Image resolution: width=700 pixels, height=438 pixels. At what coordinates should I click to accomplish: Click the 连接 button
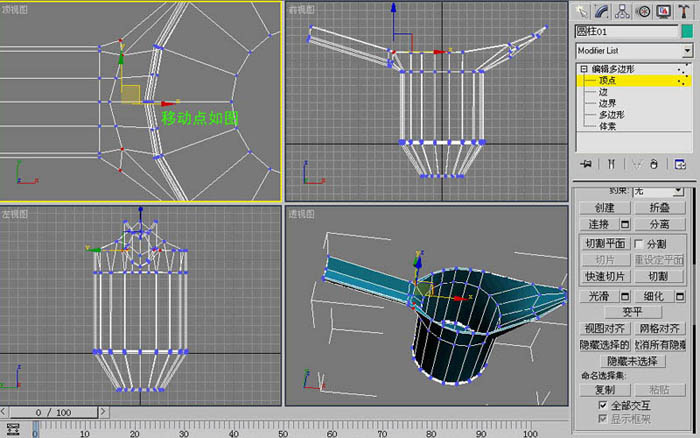point(599,224)
